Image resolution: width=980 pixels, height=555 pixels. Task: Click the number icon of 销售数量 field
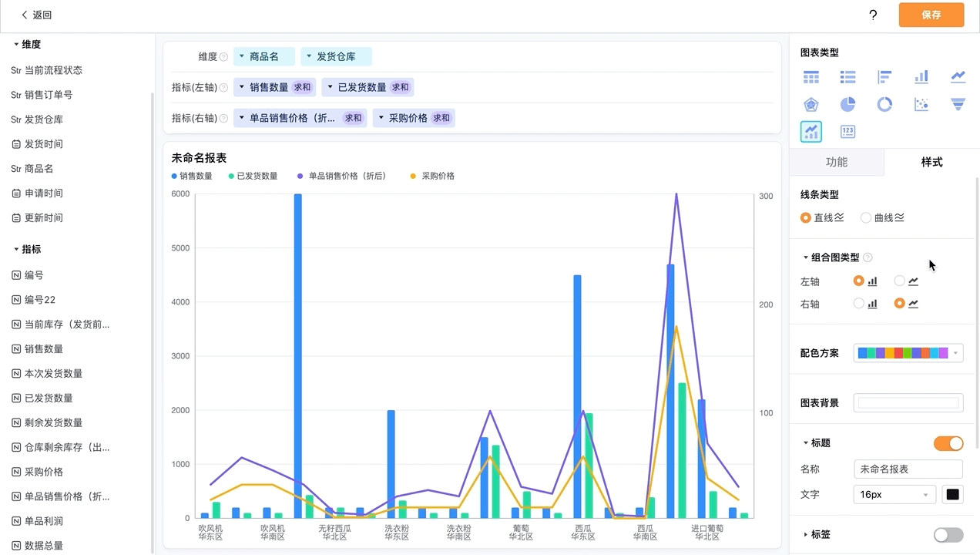(x=16, y=349)
